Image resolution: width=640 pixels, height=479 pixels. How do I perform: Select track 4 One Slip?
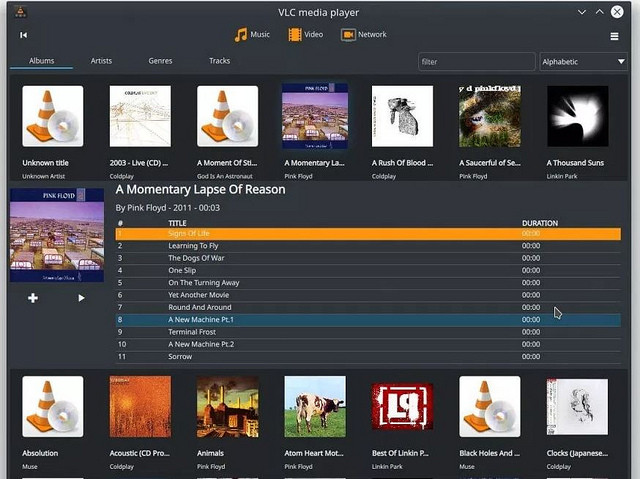(x=368, y=271)
